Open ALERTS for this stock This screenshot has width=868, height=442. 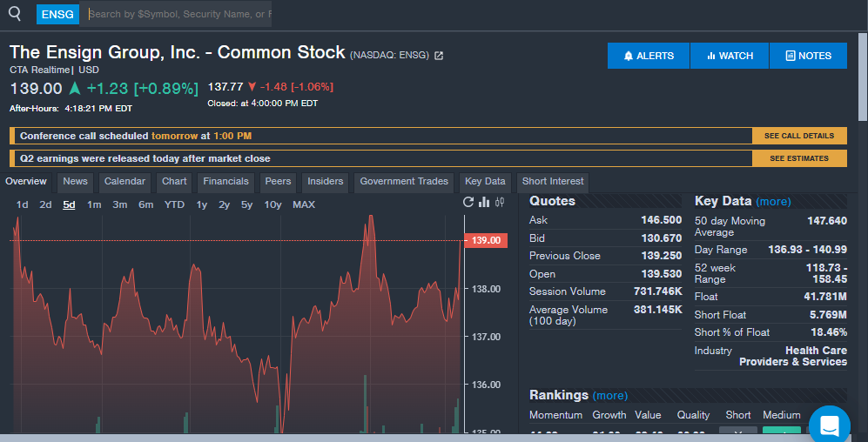(649, 56)
